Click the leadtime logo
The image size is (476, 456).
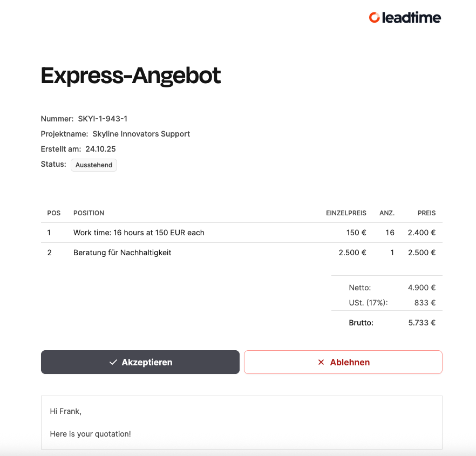[x=405, y=18]
